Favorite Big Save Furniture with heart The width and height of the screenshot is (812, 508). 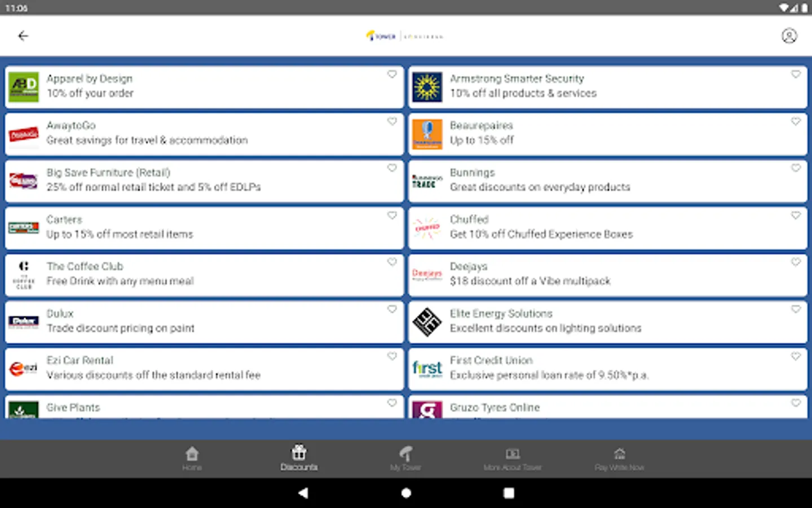(x=392, y=168)
